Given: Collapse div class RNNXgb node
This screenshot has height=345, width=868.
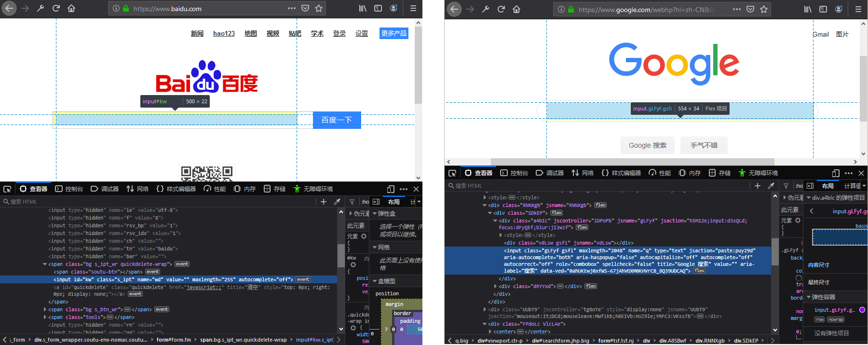Looking at the screenshot, I should tap(484, 205).
